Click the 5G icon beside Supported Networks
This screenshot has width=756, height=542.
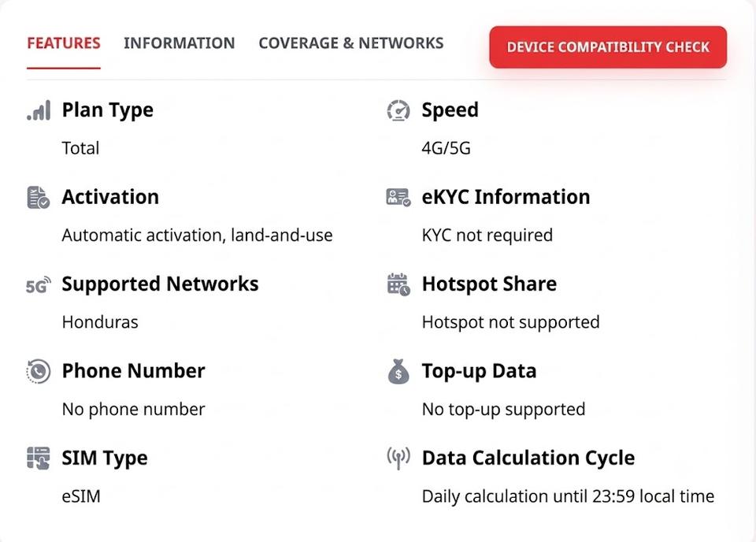(x=39, y=285)
